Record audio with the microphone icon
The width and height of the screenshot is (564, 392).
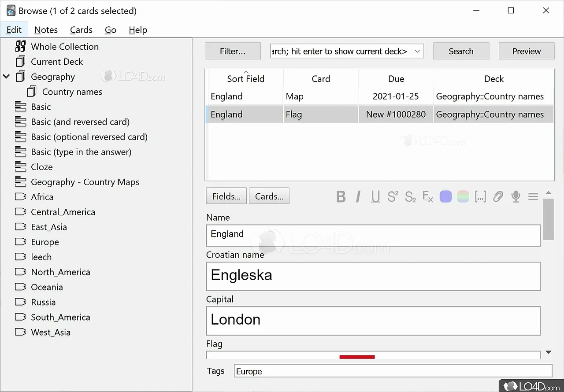[516, 196]
